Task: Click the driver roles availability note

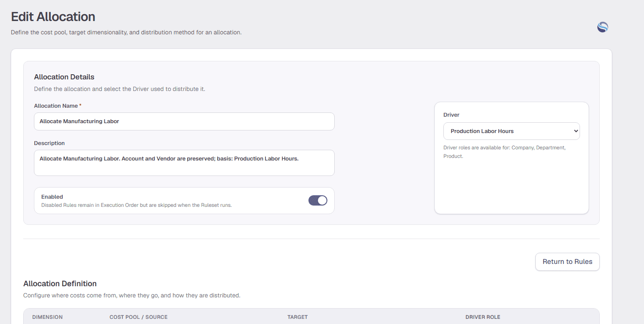Action: [x=504, y=152]
